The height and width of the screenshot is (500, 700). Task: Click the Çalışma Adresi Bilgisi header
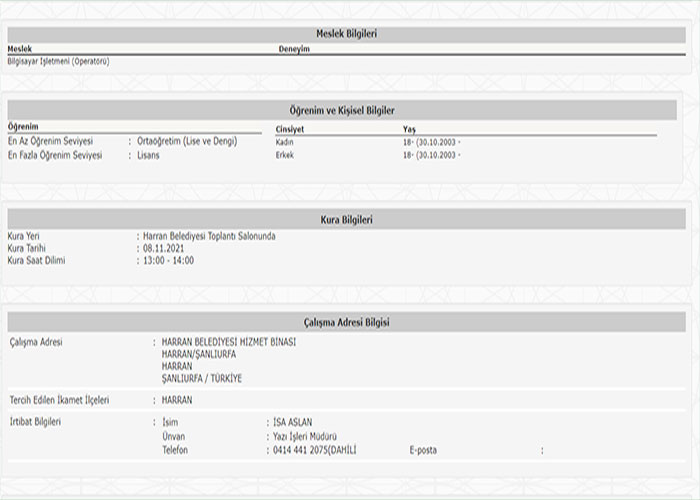346,322
